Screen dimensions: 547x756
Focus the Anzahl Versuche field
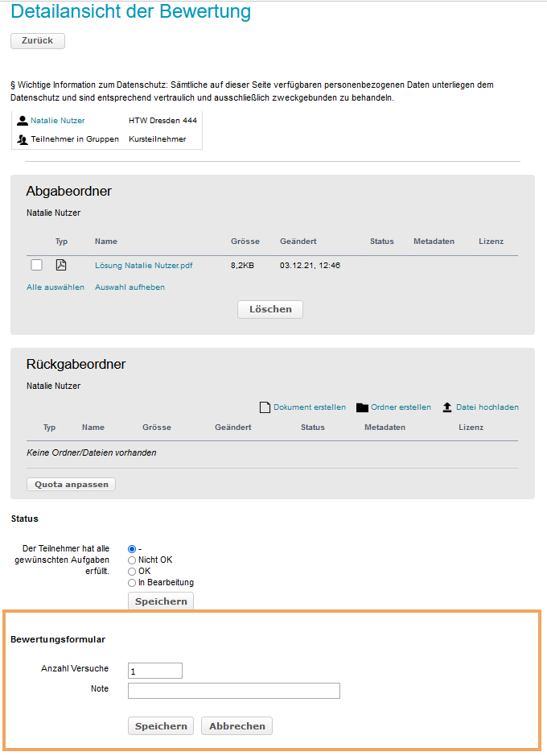(155, 671)
